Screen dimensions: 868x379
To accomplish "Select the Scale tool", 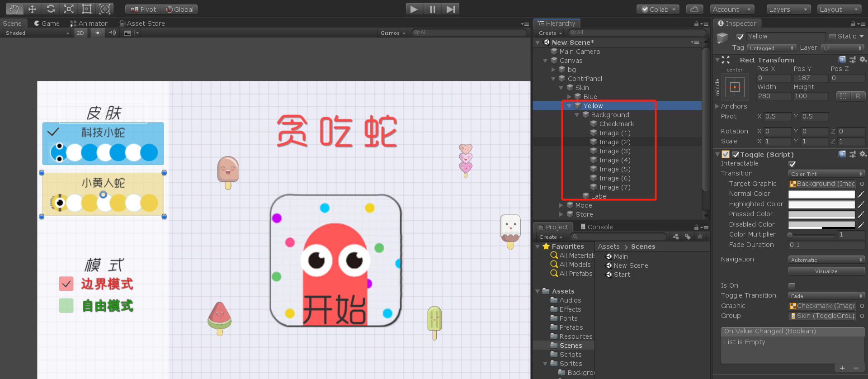I will pyautogui.click(x=69, y=9).
